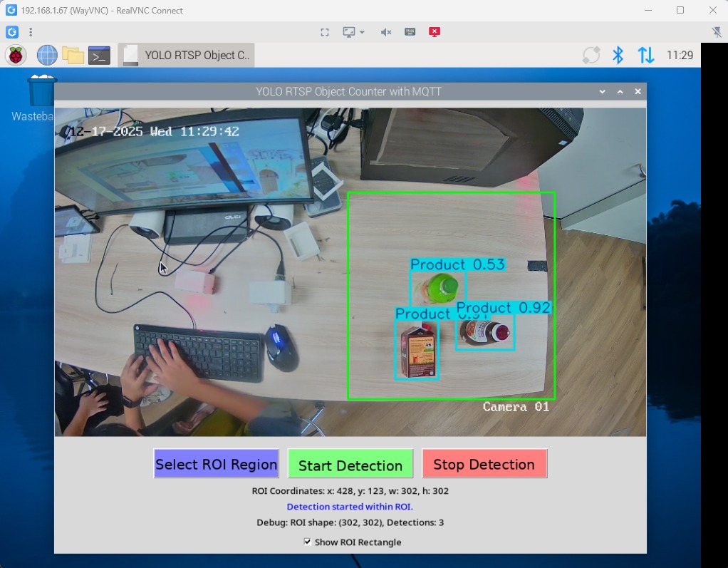The height and width of the screenshot is (568, 728).
Task: Mute audio using the VNC speaker icon
Action: 385,31
